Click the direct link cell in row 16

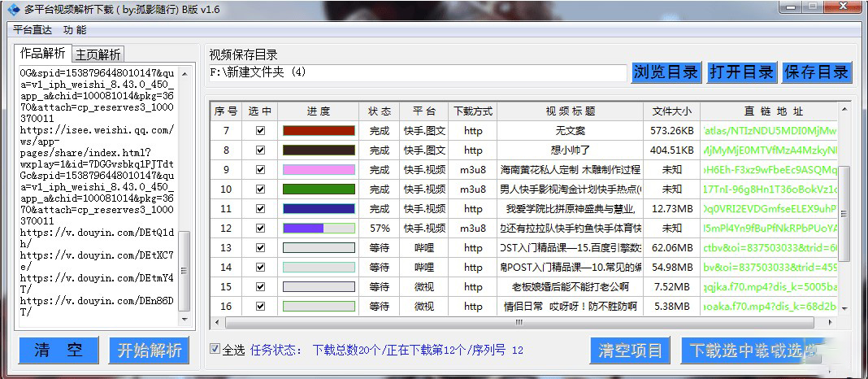click(x=770, y=306)
